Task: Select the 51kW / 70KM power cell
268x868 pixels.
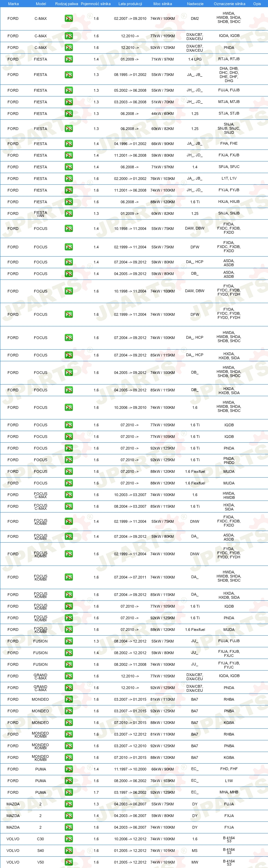Action: tap(162, 102)
